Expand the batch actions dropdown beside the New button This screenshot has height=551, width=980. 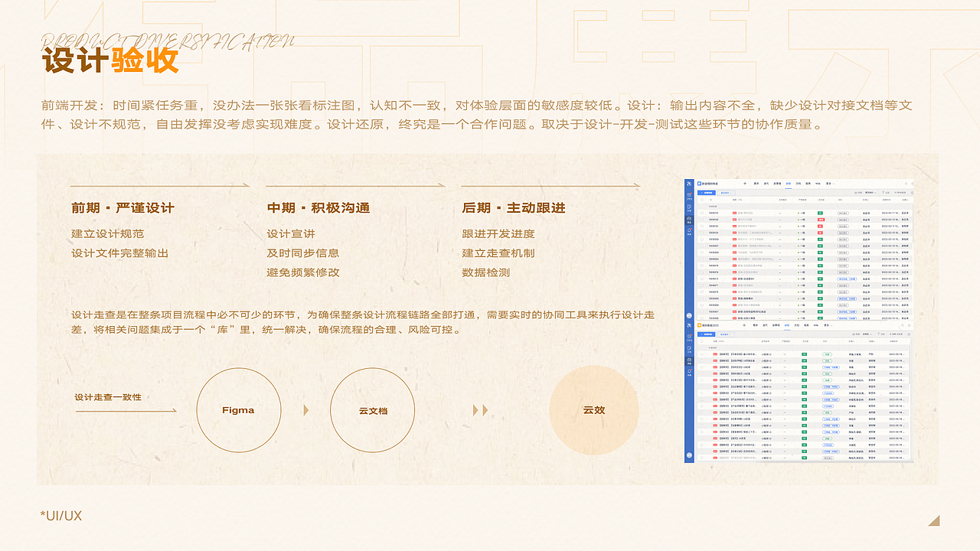coord(727,193)
